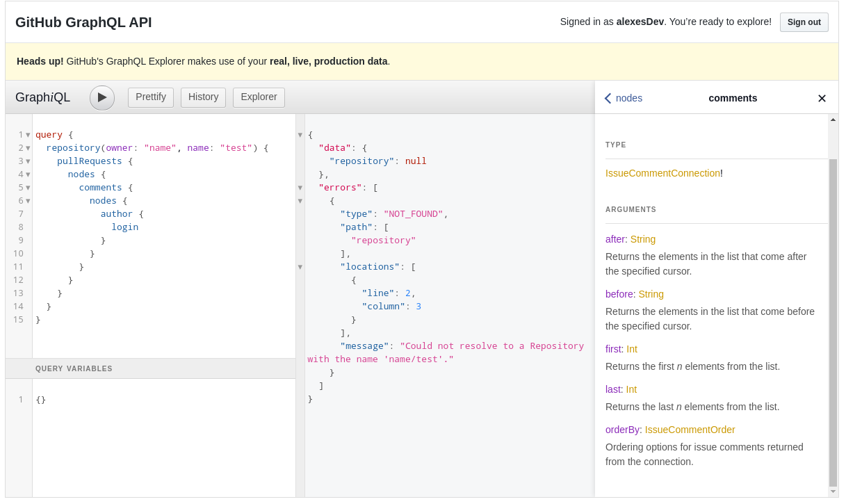846x504 pixels.
Task: Click the orderBy argument name
Action: tap(622, 430)
